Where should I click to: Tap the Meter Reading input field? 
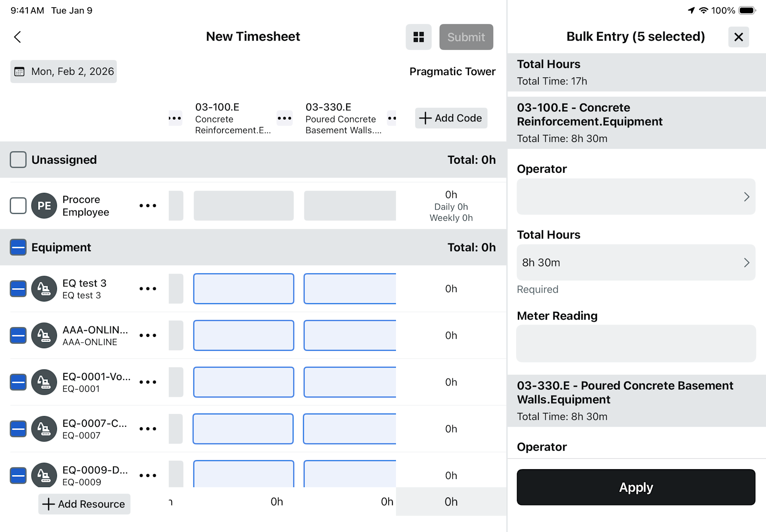click(x=635, y=343)
